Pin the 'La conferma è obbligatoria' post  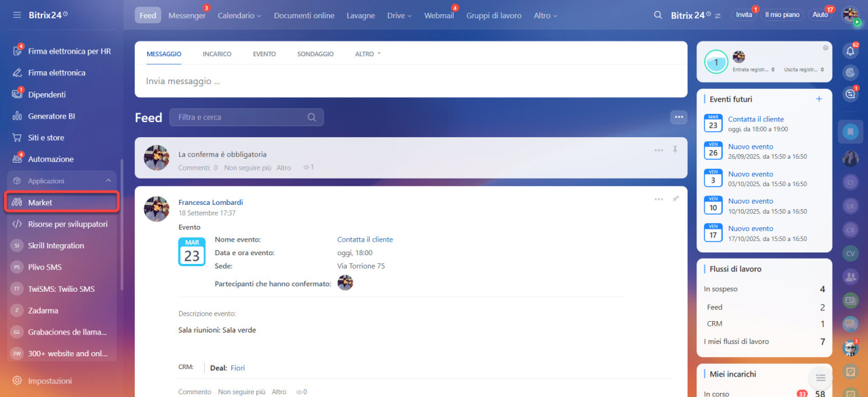[x=675, y=150]
